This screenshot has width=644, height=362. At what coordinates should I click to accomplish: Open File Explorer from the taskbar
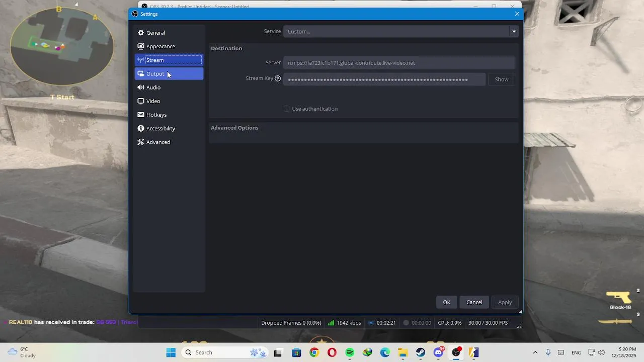403,352
